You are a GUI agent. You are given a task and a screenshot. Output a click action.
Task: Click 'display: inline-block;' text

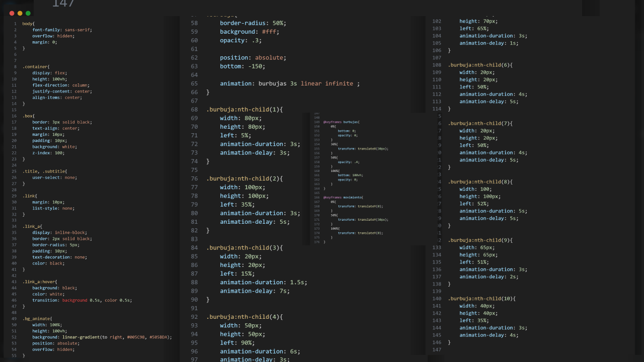coord(59,232)
